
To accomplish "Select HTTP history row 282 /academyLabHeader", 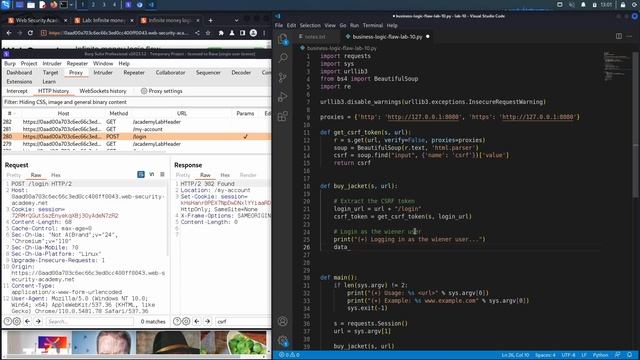I will 136,122.
